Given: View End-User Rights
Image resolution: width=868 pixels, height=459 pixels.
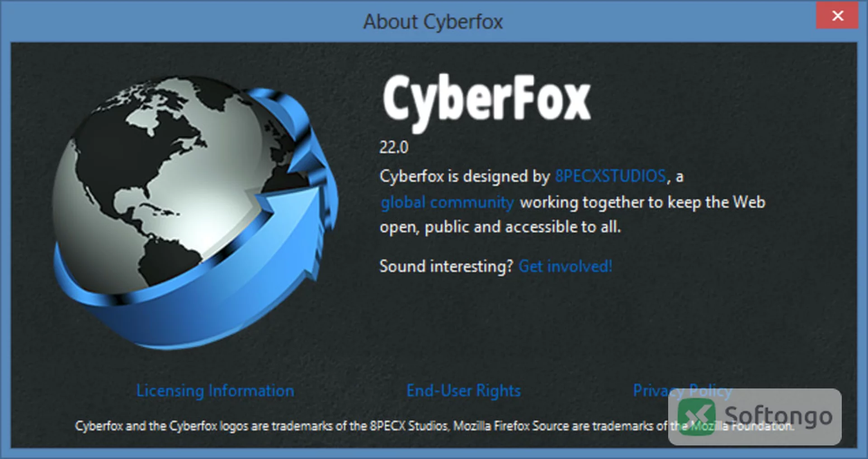Looking at the screenshot, I should point(463,391).
